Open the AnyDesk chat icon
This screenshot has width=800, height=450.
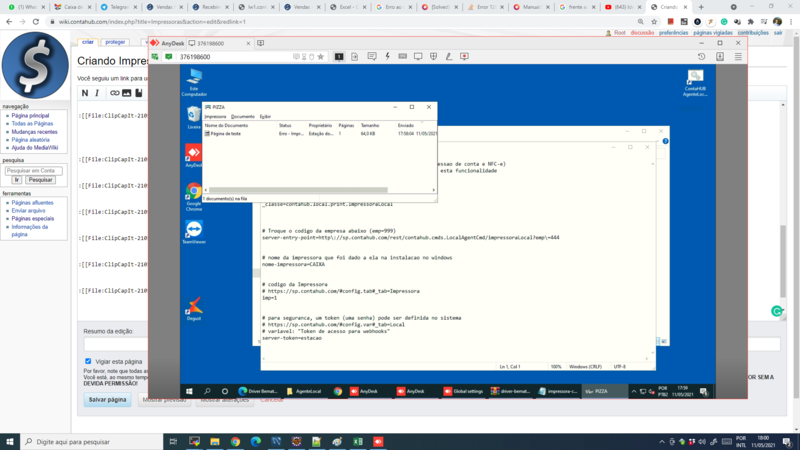[x=372, y=57]
